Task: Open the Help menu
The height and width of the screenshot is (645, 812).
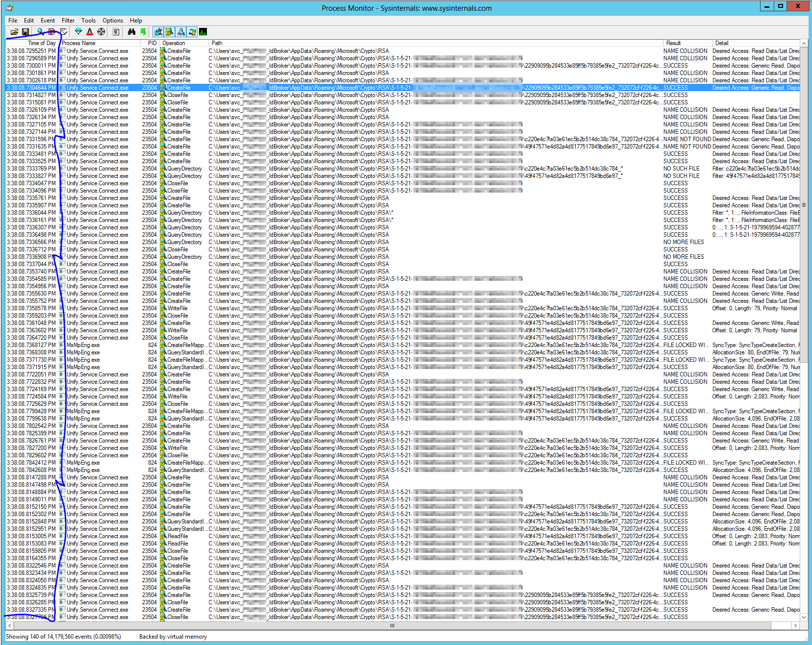Action: click(x=136, y=21)
